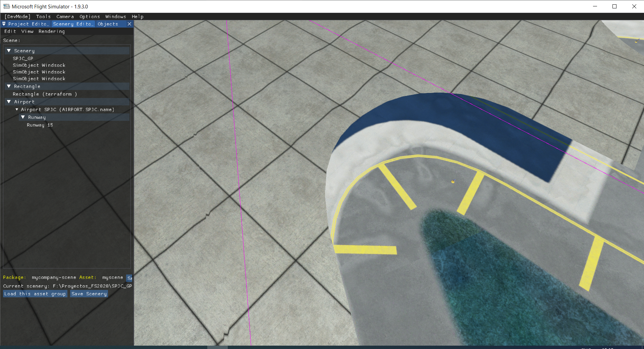This screenshot has height=349, width=644.
Task: Switch to the Project Editor tab
Action: [29, 24]
